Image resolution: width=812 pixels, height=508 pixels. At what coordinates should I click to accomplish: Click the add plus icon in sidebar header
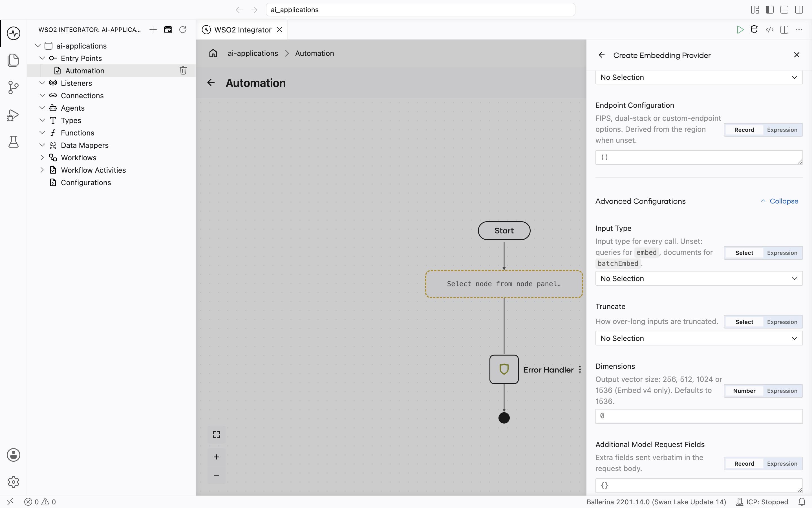click(153, 30)
